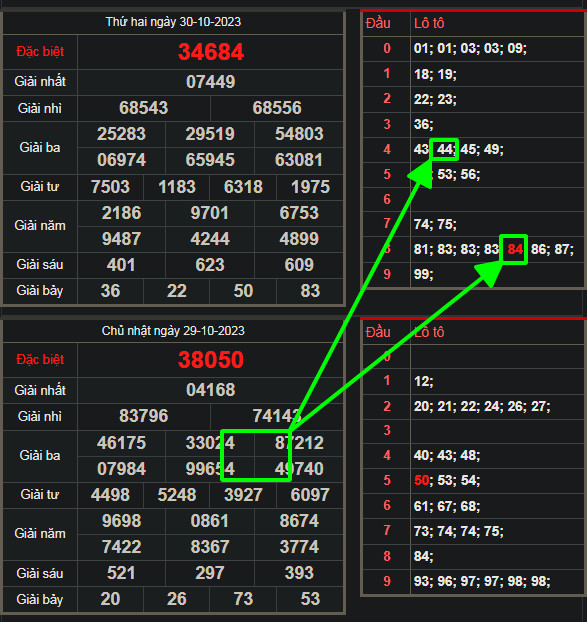Click the date header Thứ hai ngày 30-10-2023
587x622 pixels.
coord(173,22)
